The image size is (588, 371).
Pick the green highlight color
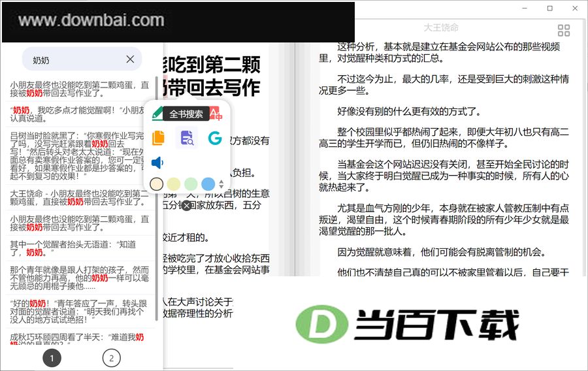coord(191,184)
